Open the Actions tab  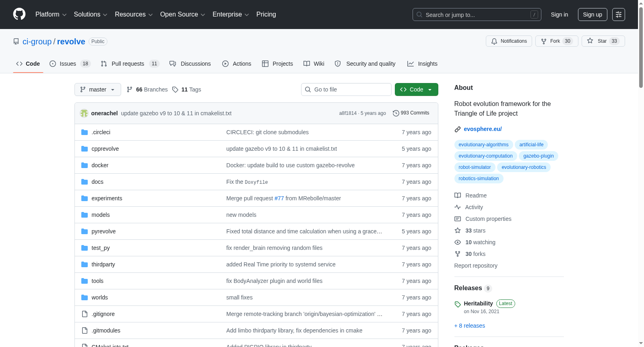237,64
